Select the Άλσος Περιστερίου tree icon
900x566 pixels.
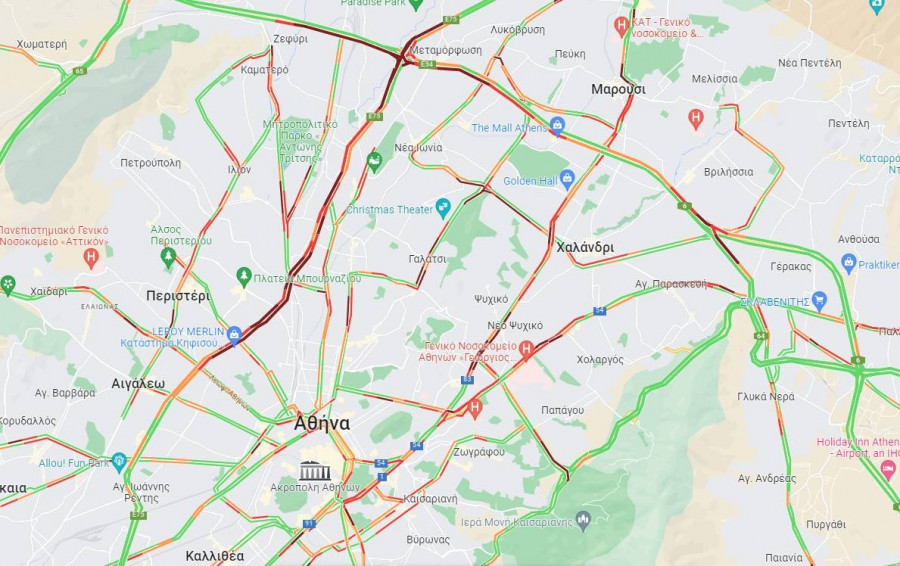pos(168,258)
